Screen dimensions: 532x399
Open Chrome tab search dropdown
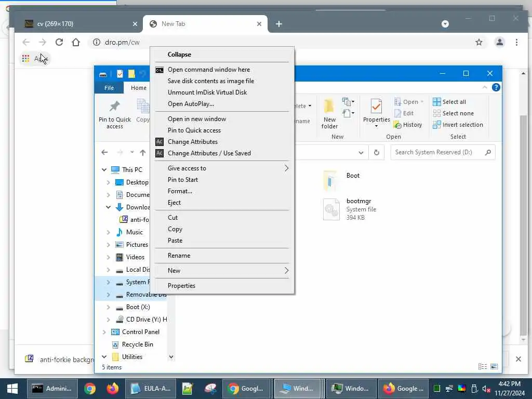445,24
